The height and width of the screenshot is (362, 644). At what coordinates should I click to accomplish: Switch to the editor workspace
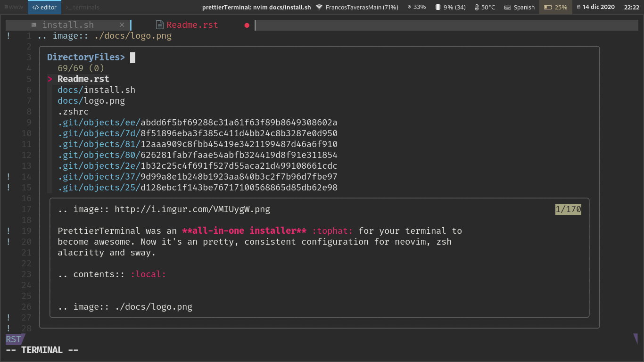coord(44,7)
